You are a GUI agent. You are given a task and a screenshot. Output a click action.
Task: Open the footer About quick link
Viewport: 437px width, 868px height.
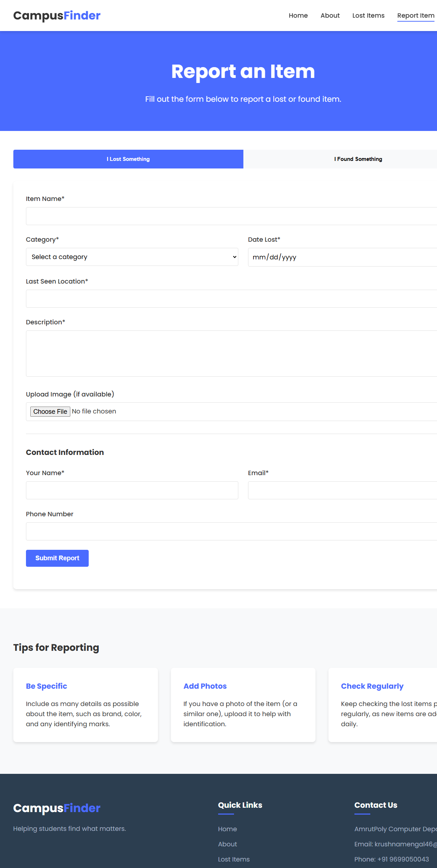pyautogui.click(x=227, y=844)
